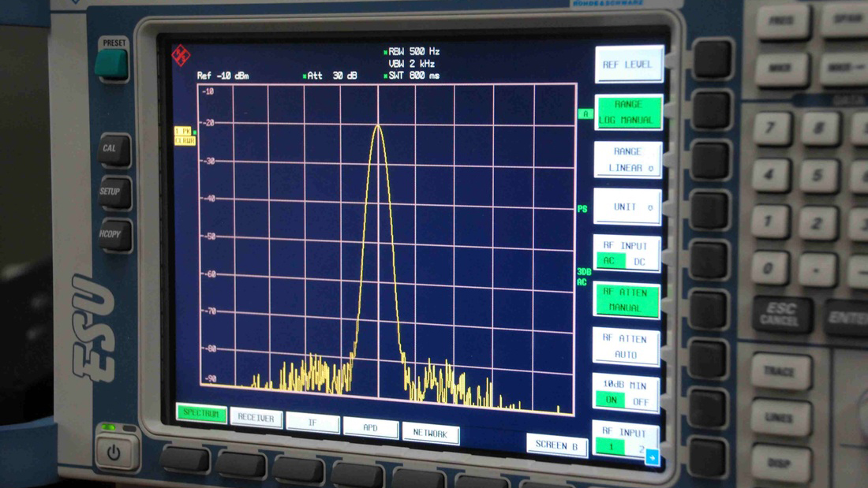
Task: Open the UNIT submenu softkey
Action: 627,207
